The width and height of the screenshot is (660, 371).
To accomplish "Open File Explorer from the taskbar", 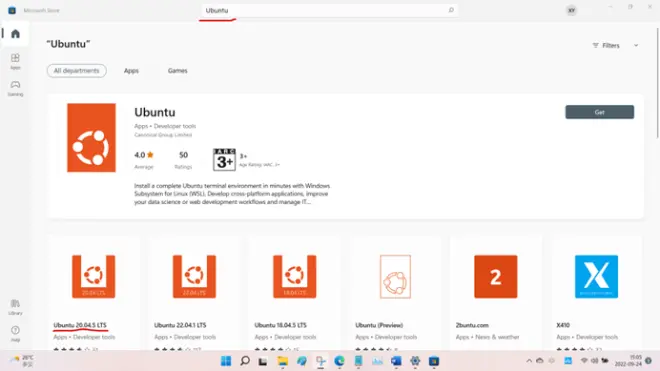I will (x=282, y=361).
